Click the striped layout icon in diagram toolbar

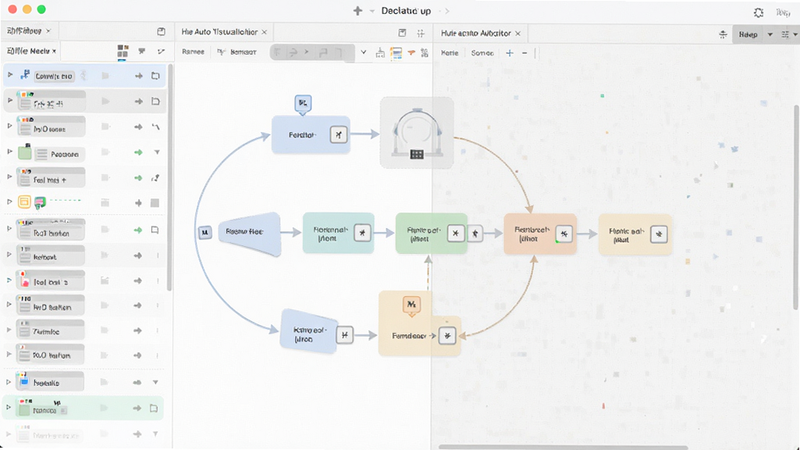tap(396, 53)
